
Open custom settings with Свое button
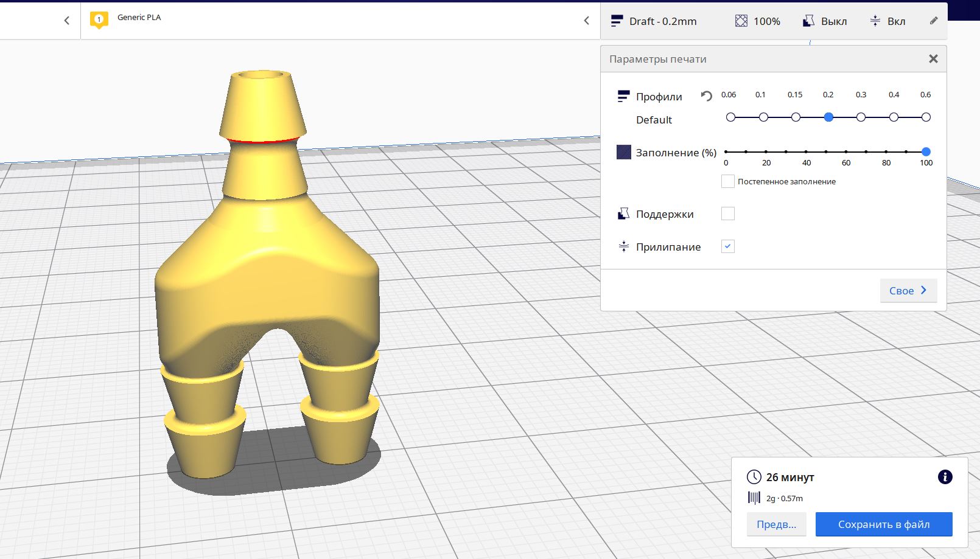[x=908, y=291]
